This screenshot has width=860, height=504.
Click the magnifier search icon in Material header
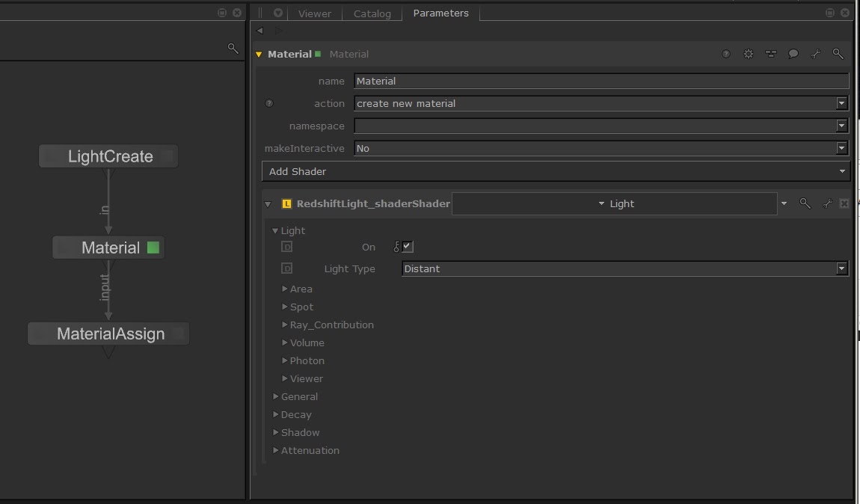838,54
